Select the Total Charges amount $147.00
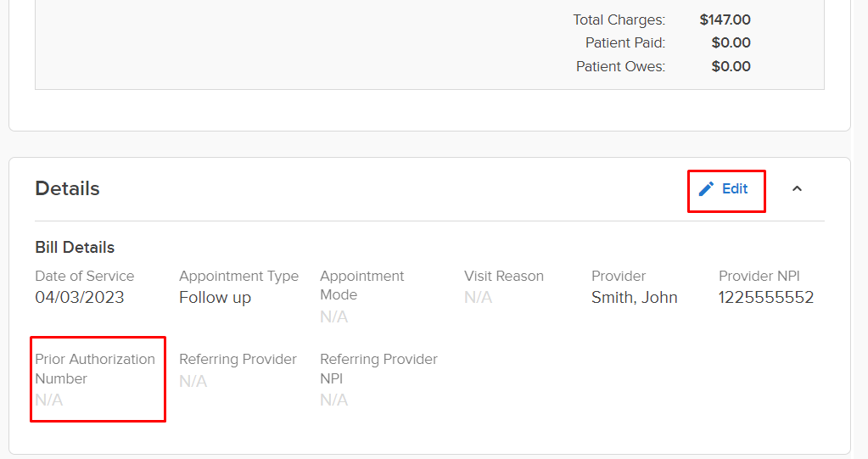Viewport: 868px width, 459px height. tap(725, 20)
